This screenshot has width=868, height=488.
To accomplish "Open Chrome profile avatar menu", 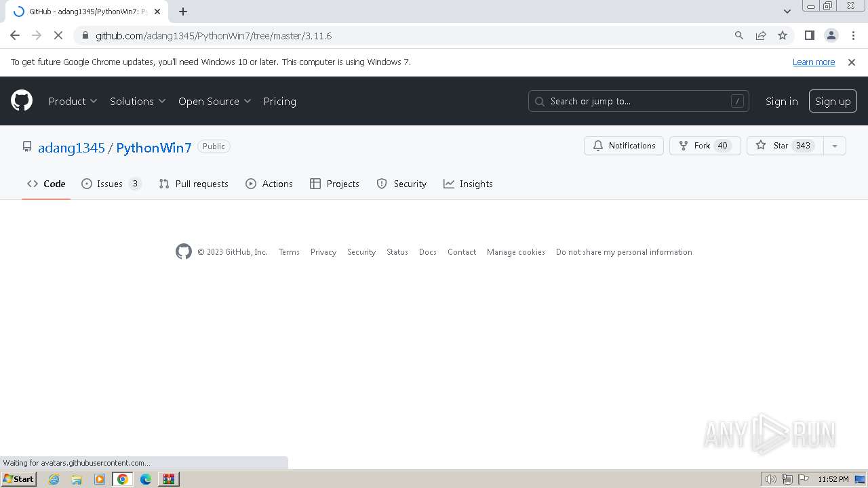I will click(x=831, y=35).
